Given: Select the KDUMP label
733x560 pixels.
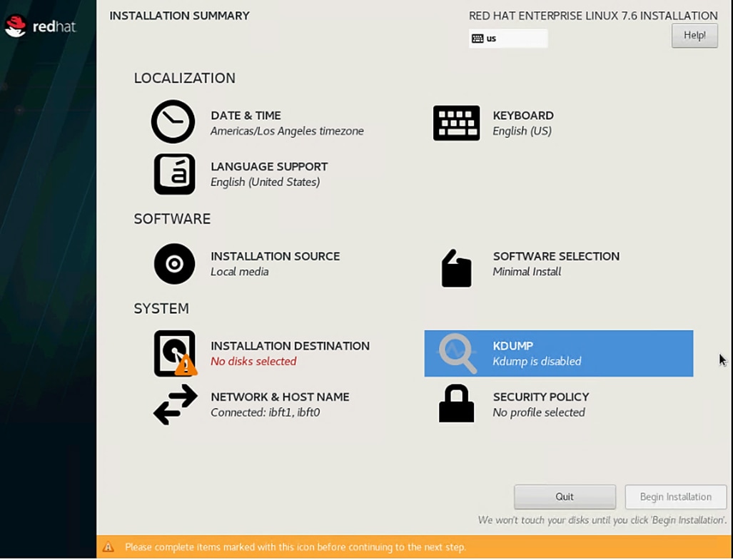Looking at the screenshot, I should point(513,346).
